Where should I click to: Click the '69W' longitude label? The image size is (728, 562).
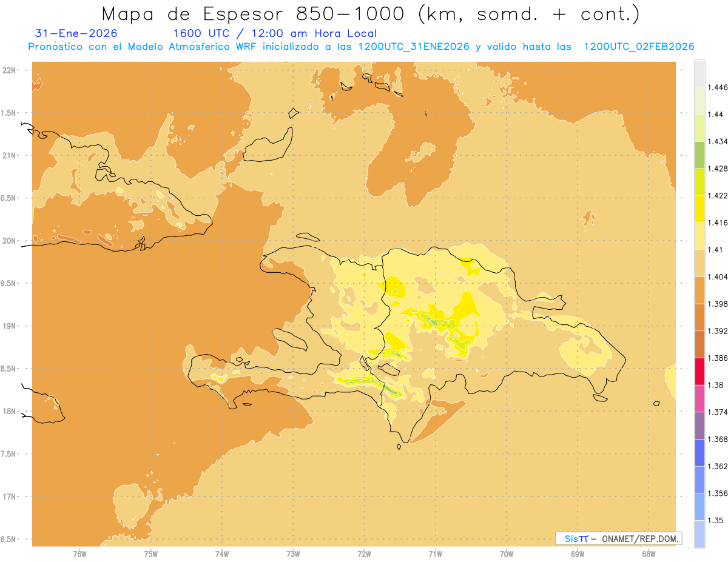(578, 555)
